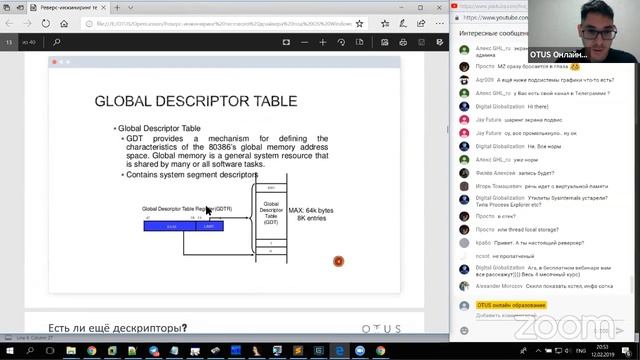Click the PDF page number box

[9, 42]
